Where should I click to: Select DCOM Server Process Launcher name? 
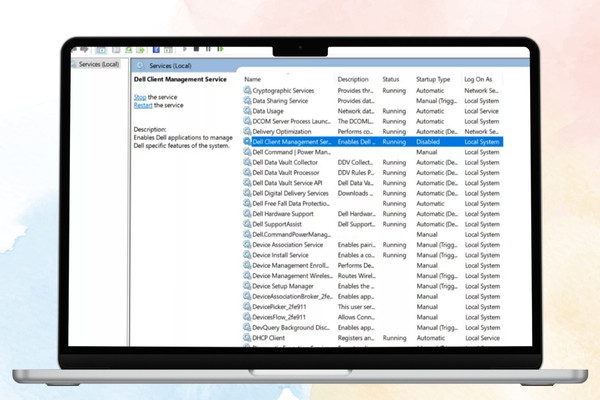click(292, 121)
